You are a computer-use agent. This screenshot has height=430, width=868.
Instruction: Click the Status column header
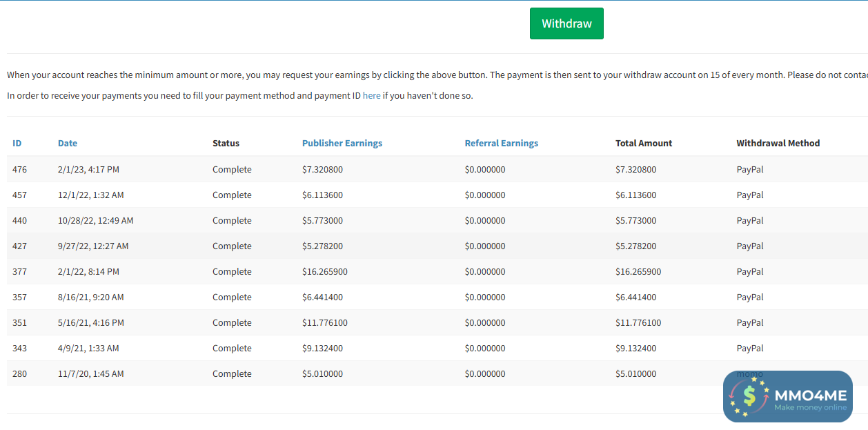click(226, 144)
